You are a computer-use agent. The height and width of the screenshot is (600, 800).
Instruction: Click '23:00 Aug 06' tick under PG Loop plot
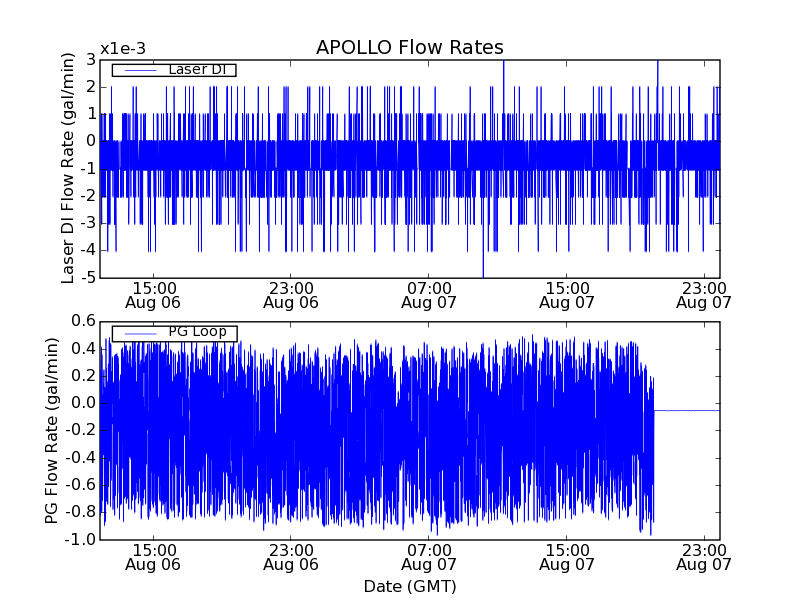[291, 557]
